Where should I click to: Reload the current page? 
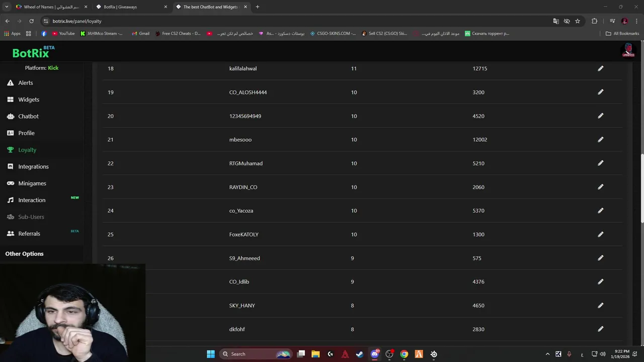coord(31,21)
